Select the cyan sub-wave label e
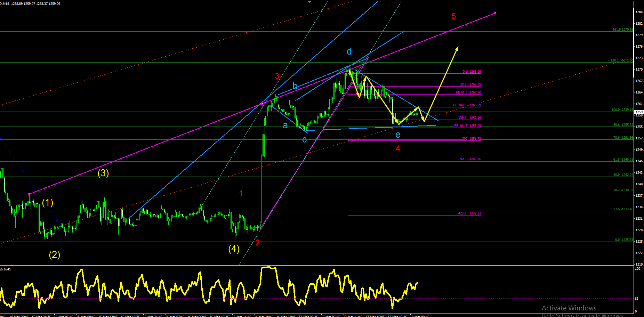This screenshot has height=317, width=644. (x=398, y=135)
